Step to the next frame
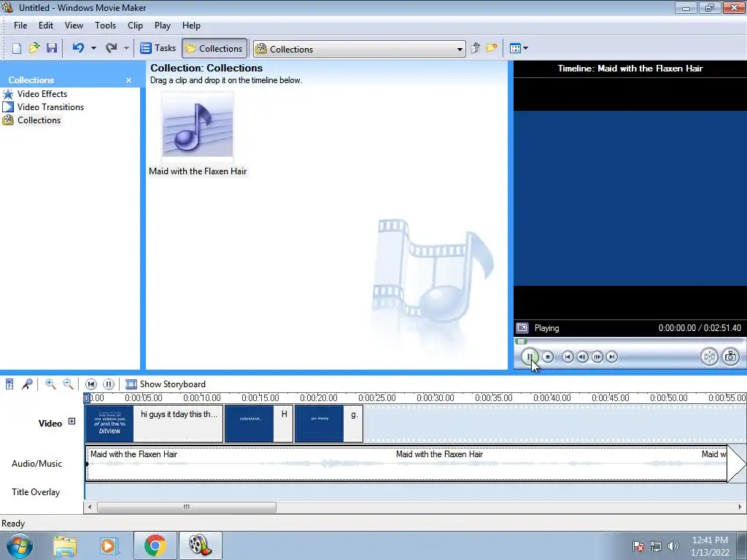The image size is (747, 560). 597,357
